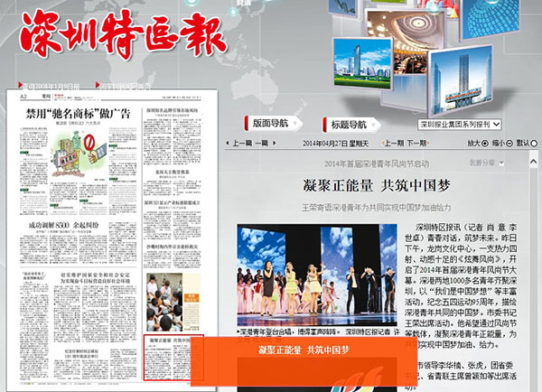
Task: Click the 深圳特区报 masthead logo
Action: coord(123,34)
